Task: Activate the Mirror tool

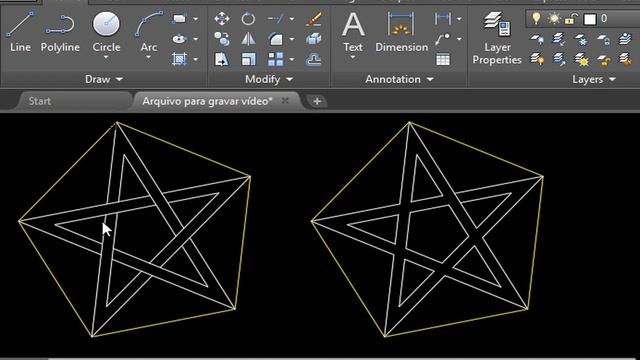Action: (248, 39)
